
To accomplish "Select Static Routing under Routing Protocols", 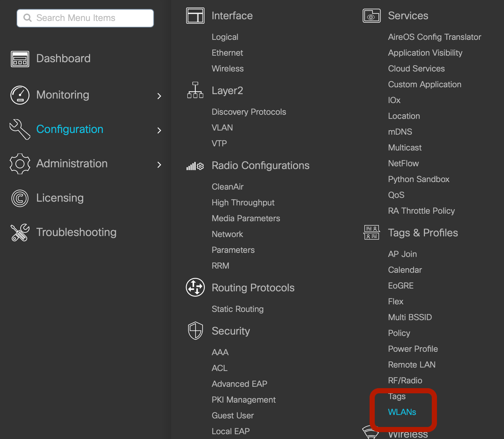I will click(x=238, y=309).
